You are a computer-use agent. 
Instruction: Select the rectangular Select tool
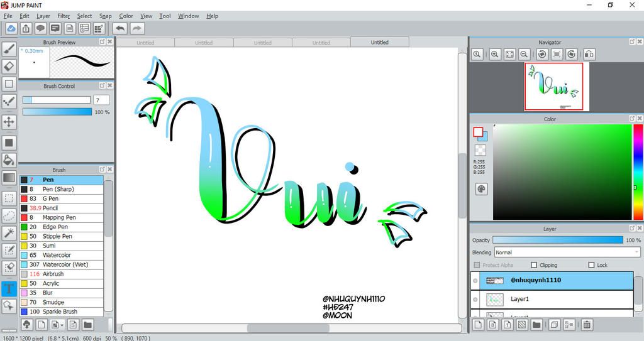click(9, 198)
